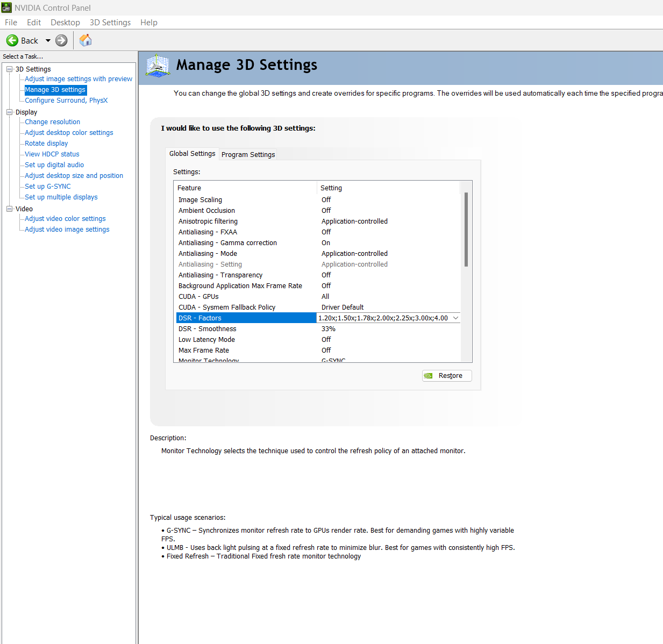Open Rotate display page
This screenshot has height=644, width=663.
coord(46,144)
